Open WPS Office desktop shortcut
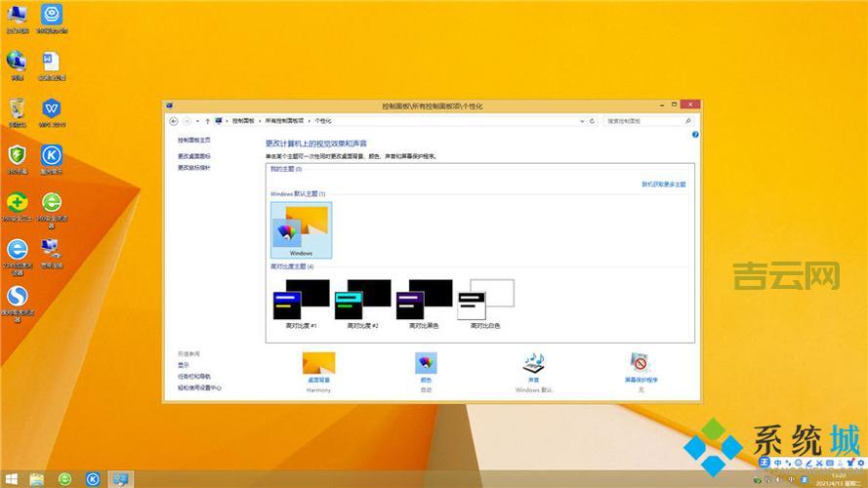This screenshot has height=488, width=868. [52, 109]
